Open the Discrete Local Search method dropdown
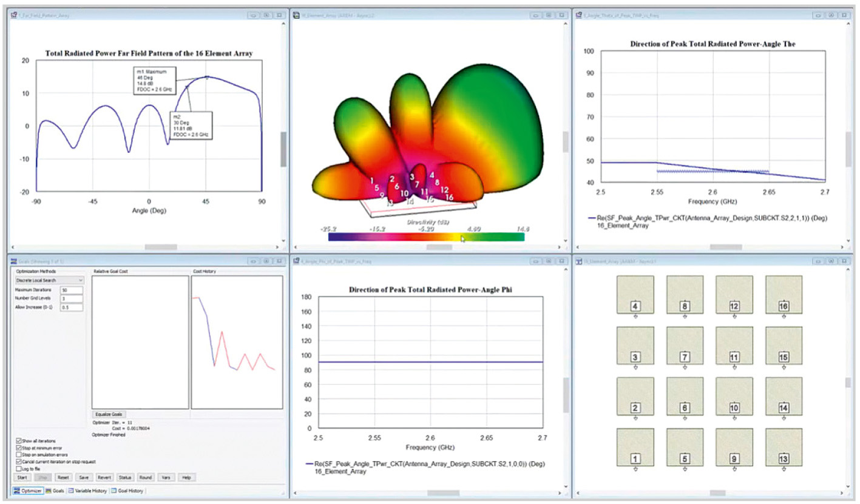The width and height of the screenshot is (860, 504). [x=50, y=280]
